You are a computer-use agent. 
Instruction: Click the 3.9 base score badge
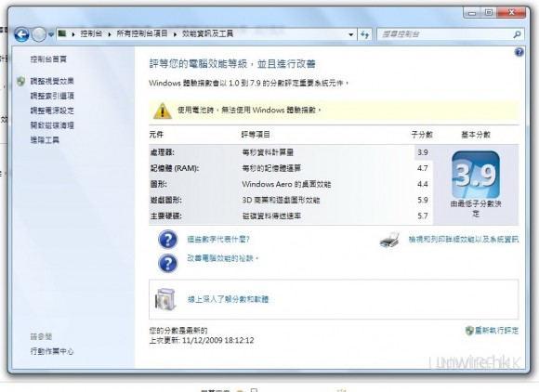coord(476,175)
